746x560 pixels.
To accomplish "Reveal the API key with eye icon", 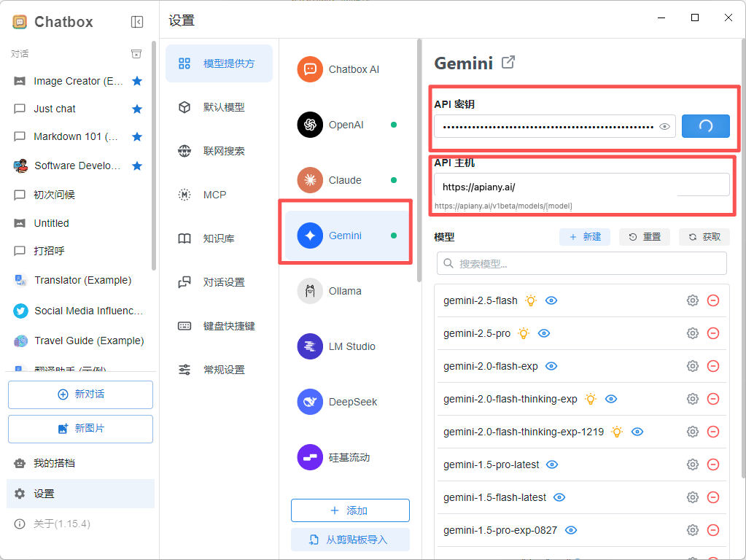I will (664, 127).
